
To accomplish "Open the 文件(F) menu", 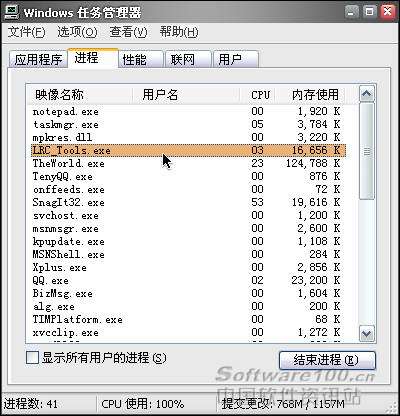I will (x=26, y=32).
